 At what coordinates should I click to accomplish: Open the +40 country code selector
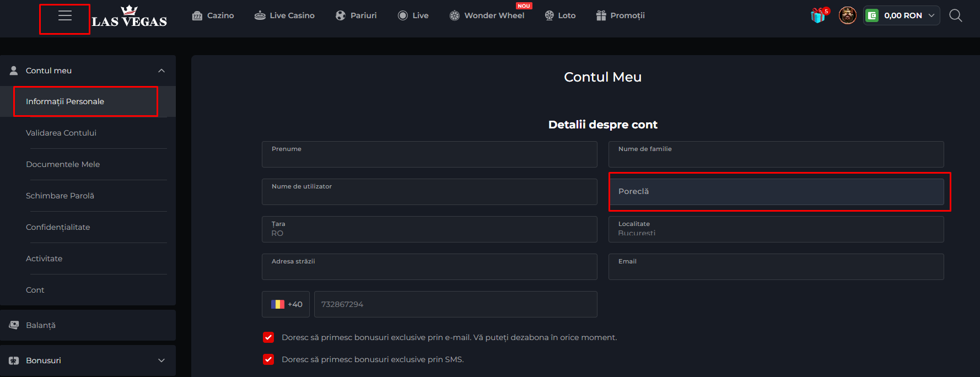pos(286,304)
